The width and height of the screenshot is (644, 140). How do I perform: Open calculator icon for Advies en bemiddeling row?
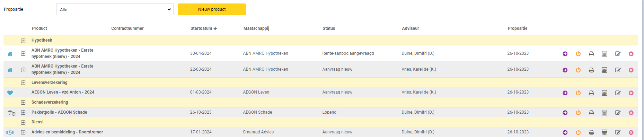[605, 132]
